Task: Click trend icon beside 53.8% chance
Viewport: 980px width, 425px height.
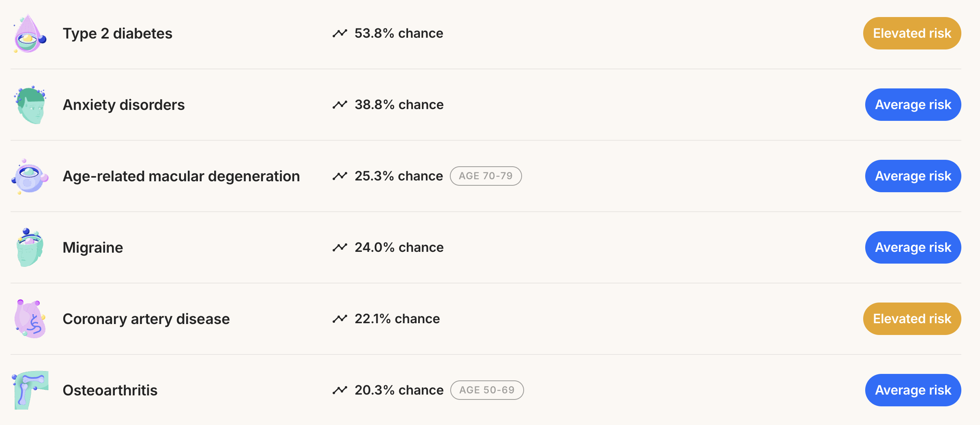Action: [340, 33]
